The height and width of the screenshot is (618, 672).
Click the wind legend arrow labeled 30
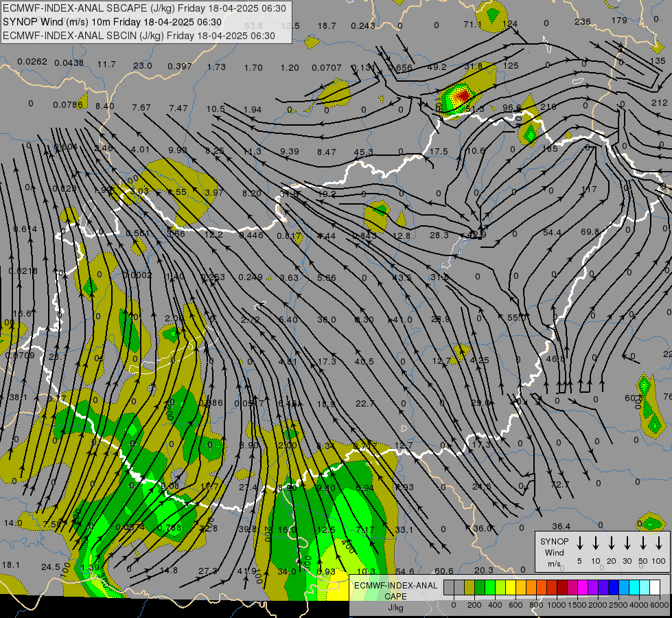(627, 543)
